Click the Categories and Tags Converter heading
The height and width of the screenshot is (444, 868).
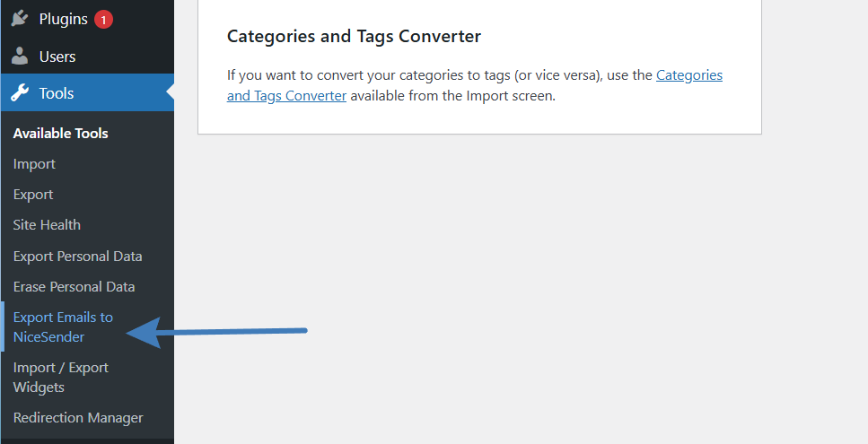tap(354, 36)
